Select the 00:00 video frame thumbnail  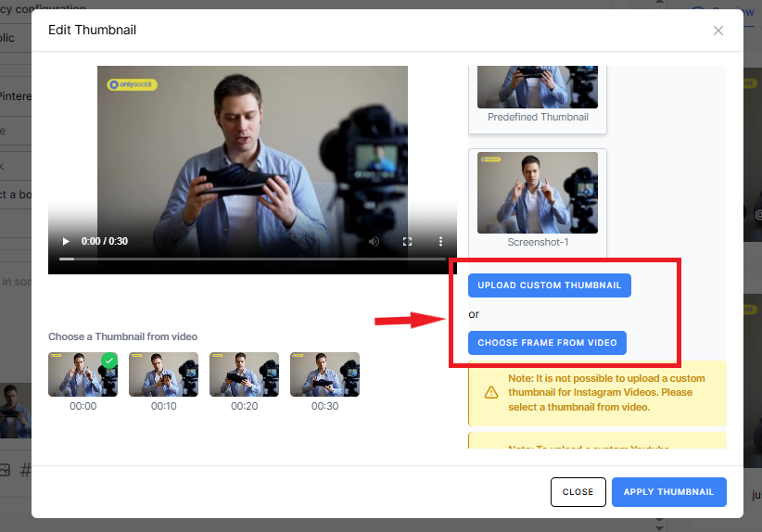point(83,374)
